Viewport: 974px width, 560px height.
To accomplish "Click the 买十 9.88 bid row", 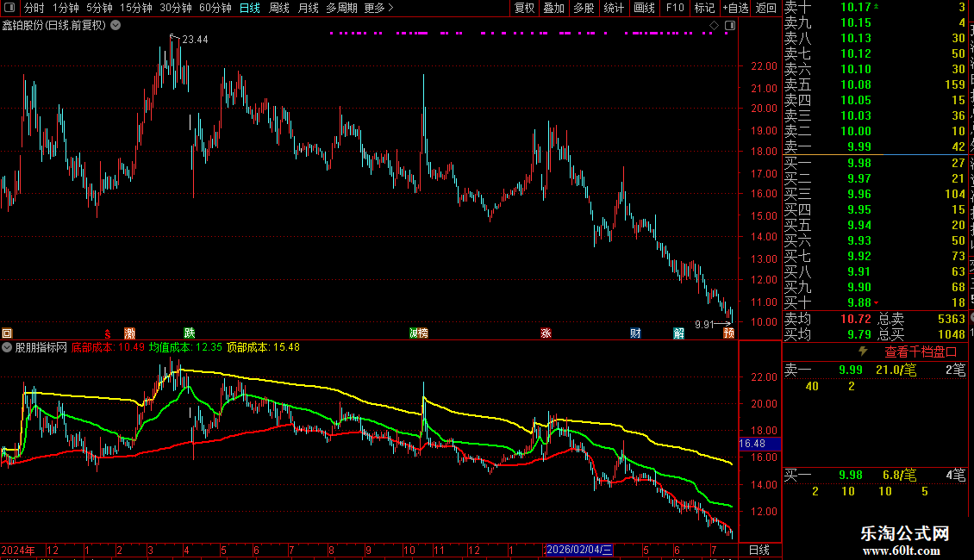I will [875, 302].
